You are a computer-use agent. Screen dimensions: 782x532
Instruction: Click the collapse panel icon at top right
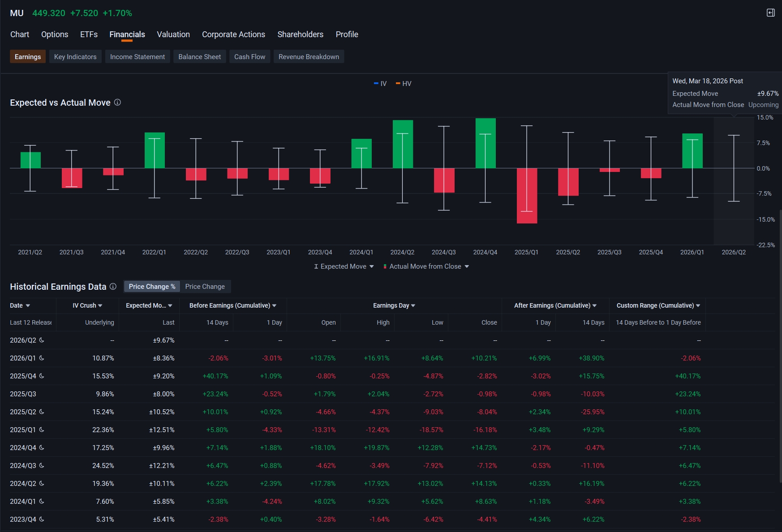pyautogui.click(x=770, y=13)
